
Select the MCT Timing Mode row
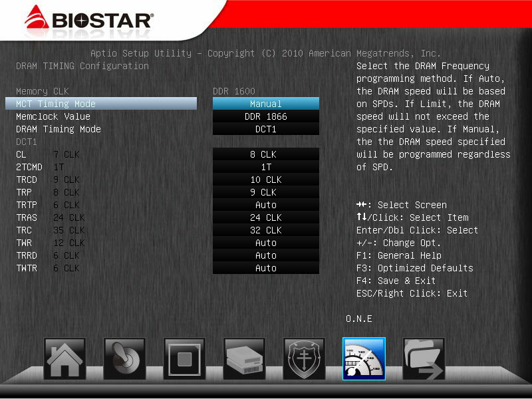[101, 104]
